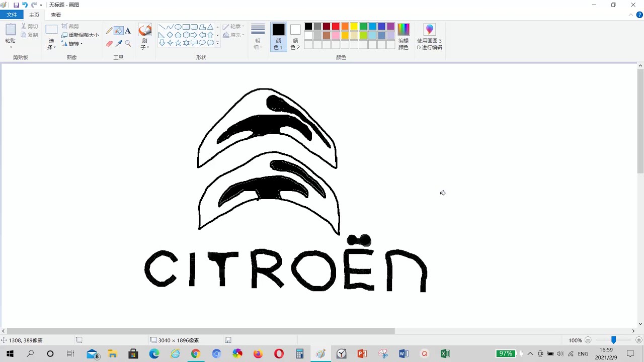
Task: Choose the Triangle shape
Action: pos(210,27)
